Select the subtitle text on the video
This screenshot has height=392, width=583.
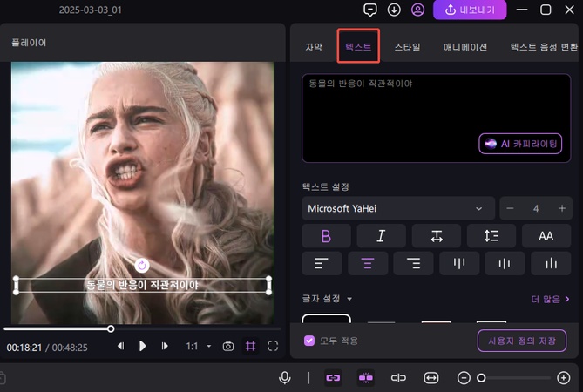click(x=142, y=286)
